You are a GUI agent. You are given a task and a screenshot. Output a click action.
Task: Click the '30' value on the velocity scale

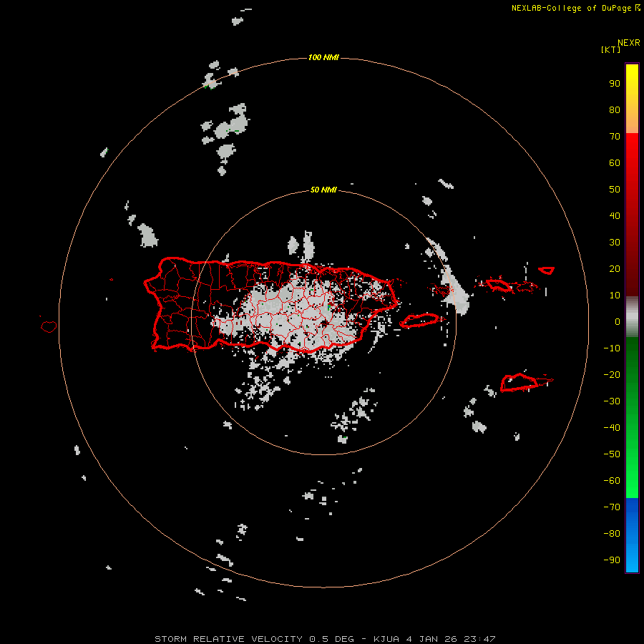[x=615, y=243]
